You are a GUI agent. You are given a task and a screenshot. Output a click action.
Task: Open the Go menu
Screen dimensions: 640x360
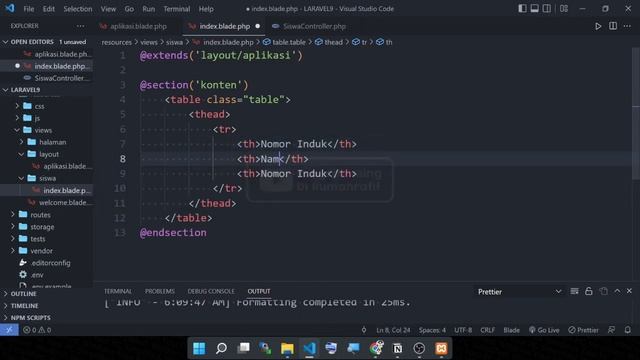point(129,9)
